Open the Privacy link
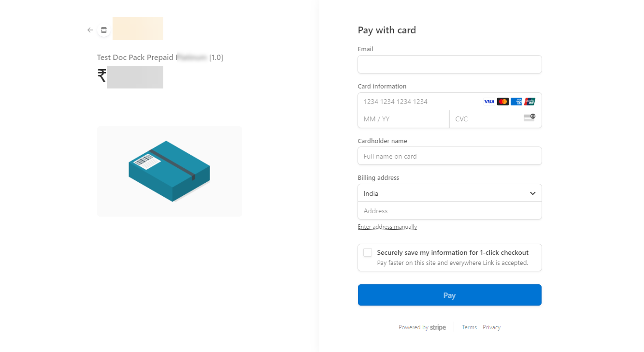This screenshot has height=352, width=644. click(491, 327)
